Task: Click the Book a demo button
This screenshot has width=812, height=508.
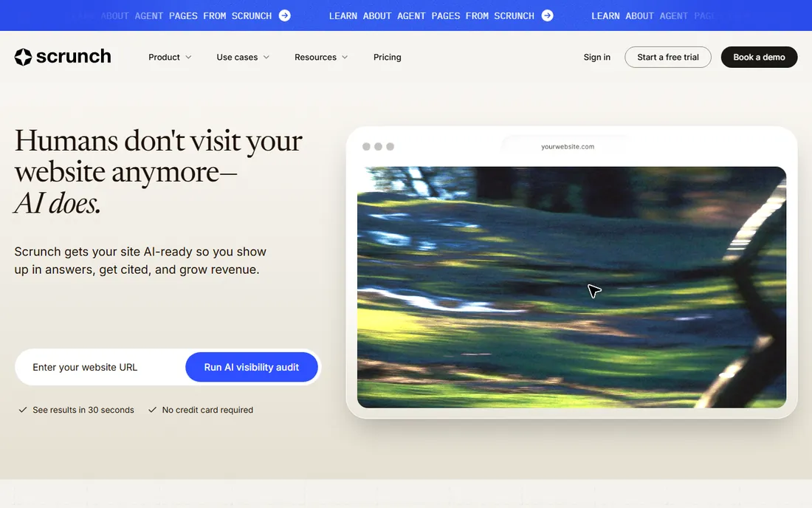Action: click(x=759, y=57)
